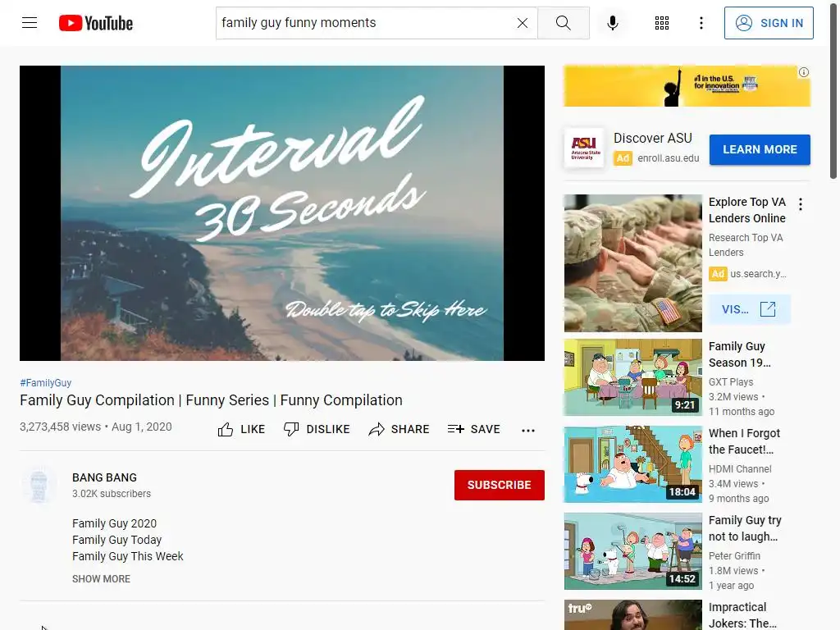Clear the search box text
The width and height of the screenshot is (840, 630).
click(523, 22)
